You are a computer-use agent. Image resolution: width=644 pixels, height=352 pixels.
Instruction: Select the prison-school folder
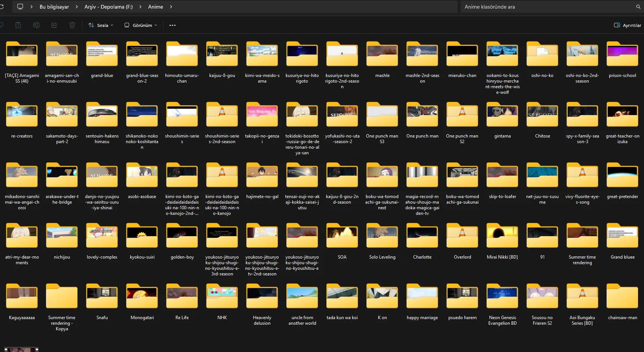622,60
